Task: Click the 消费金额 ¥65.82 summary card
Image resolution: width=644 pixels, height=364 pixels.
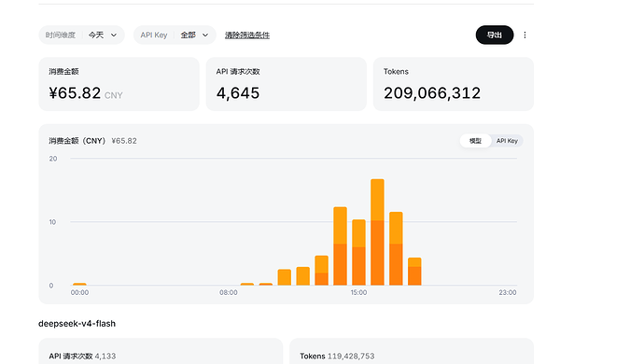Action: click(119, 84)
